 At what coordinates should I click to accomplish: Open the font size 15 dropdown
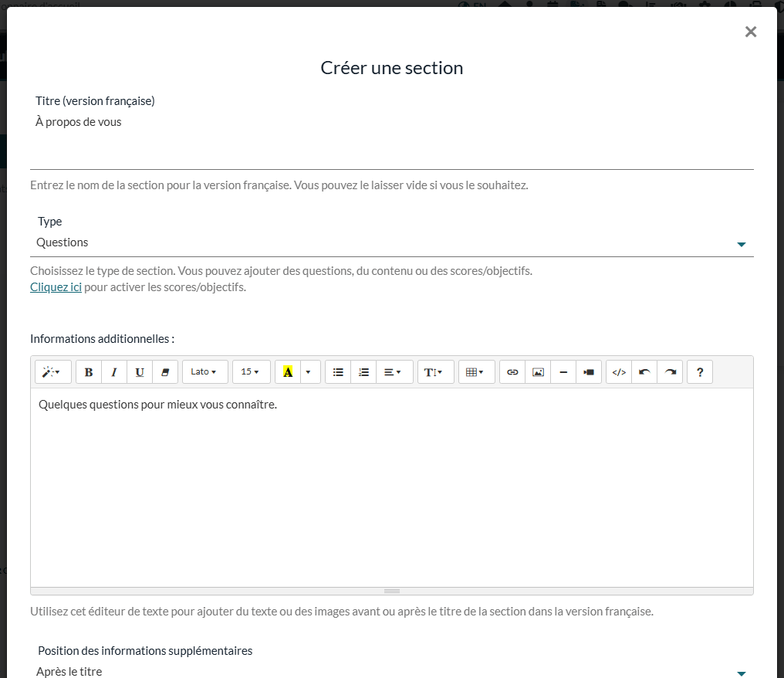point(252,371)
